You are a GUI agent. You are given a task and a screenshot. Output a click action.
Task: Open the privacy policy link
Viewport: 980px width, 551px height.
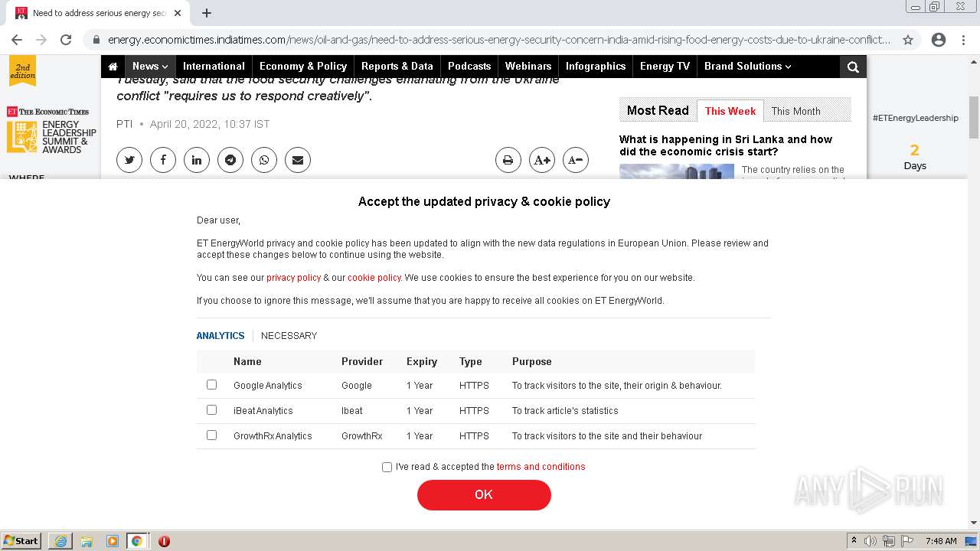[x=294, y=278]
